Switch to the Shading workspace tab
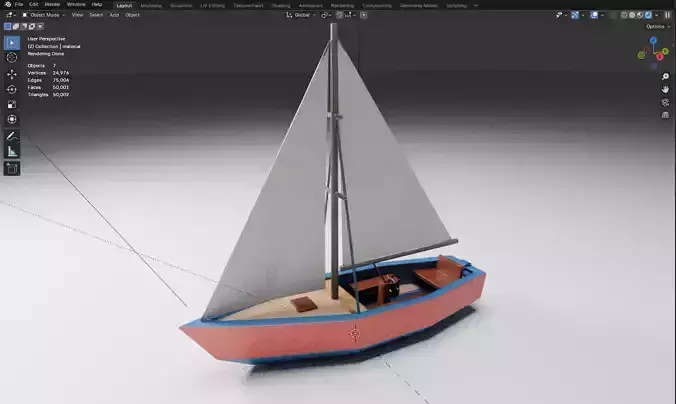This screenshot has width=676, height=404. click(x=281, y=6)
